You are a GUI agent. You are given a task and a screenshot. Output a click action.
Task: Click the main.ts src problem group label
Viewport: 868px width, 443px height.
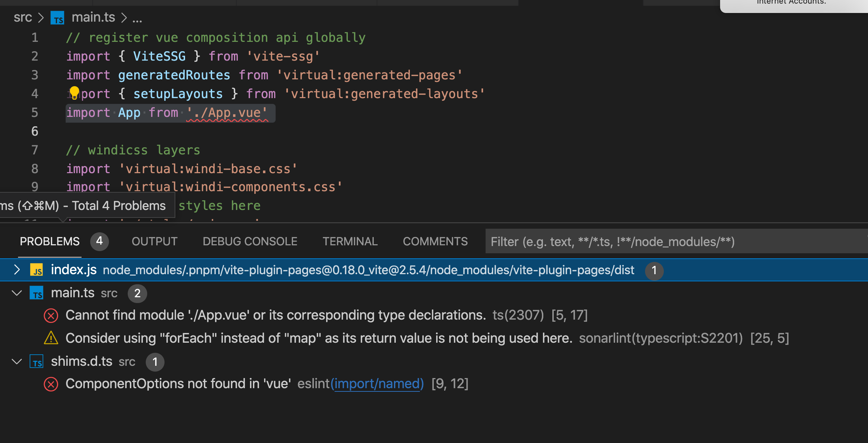[x=84, y=293]
